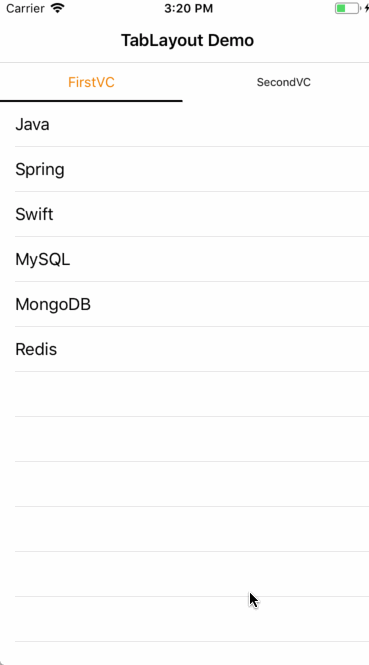Tap the green battery icon

(x=347, y=8)
